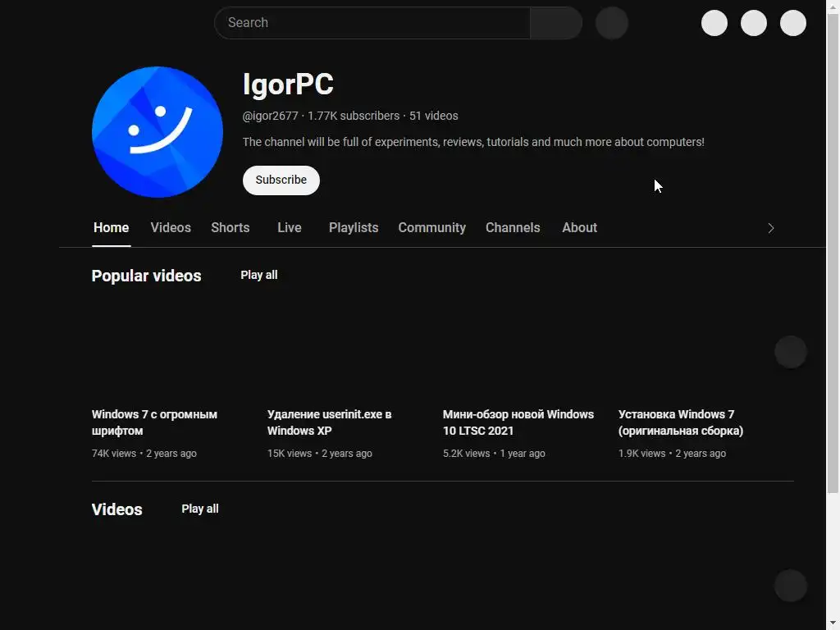
Task: Click the tab bar right chevron arrow
Action: (771, 228)
